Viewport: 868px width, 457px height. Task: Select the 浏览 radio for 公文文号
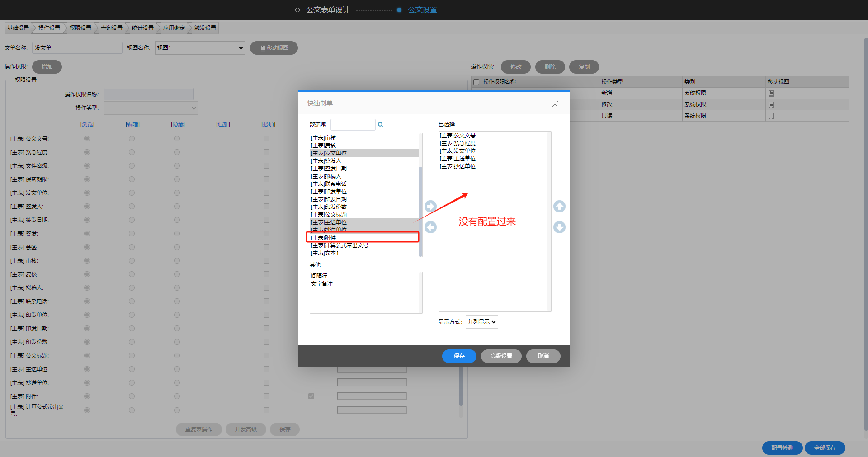tap(87, 139)
